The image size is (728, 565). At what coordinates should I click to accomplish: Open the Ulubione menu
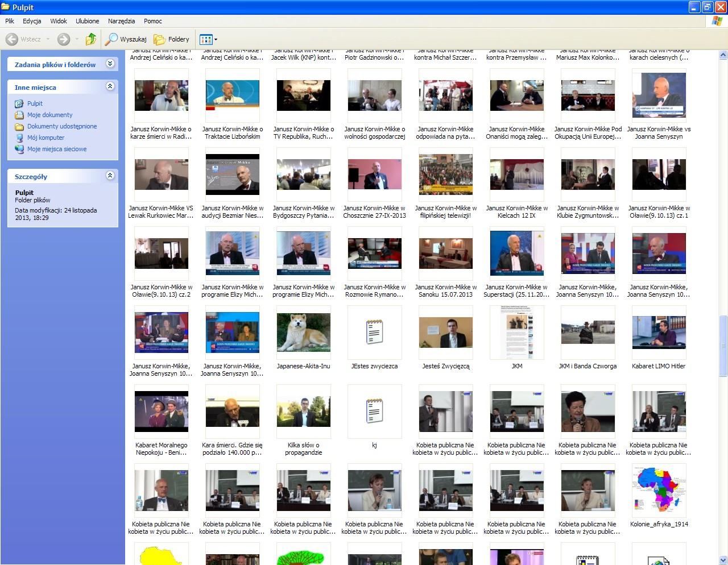click(x=88, y=21)
